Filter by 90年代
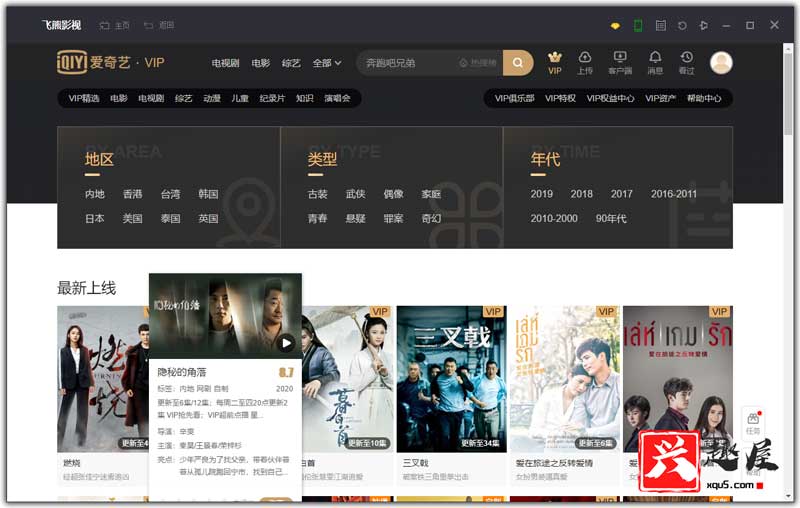800x508 pixels. [x=611, y=218]
